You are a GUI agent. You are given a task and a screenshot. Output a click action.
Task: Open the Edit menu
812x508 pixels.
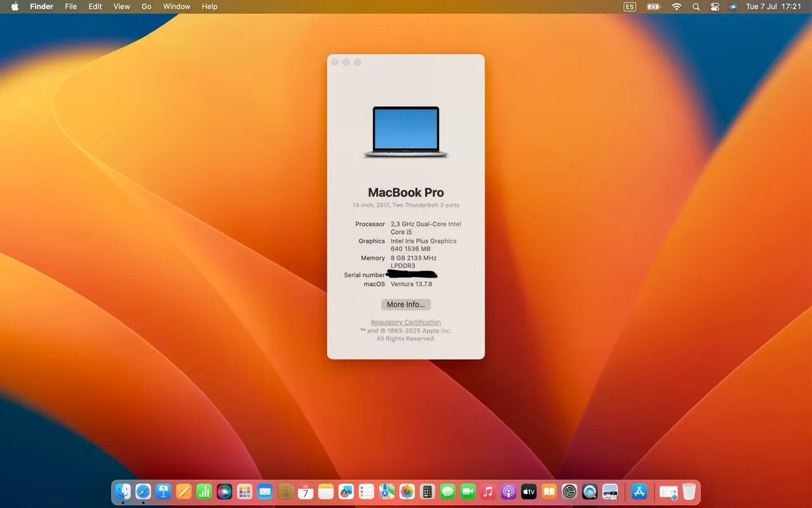tap(95, 6)
